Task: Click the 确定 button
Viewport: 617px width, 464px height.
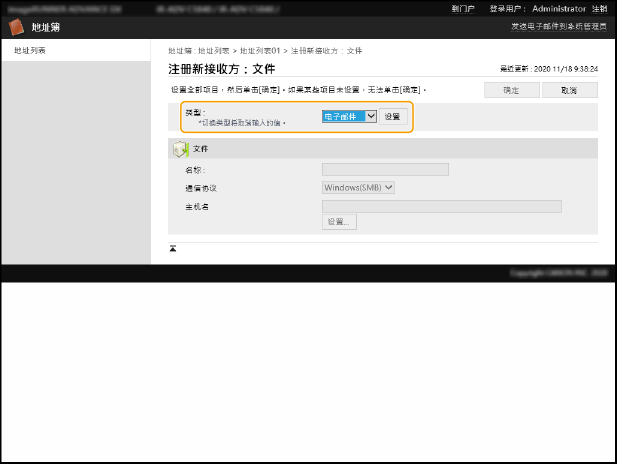Action: pos(511,90)
